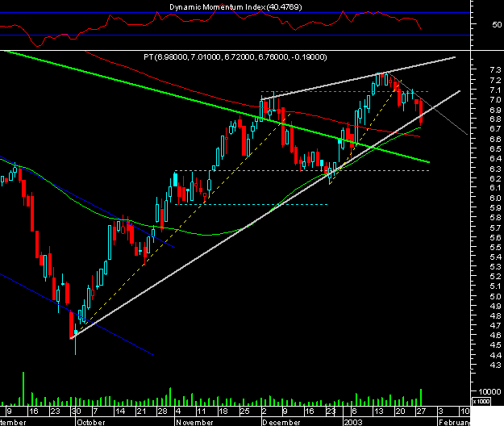Screen dimensions: 504x426
Task: Click the date label 3 above February
Action: (x=441, y=411)
